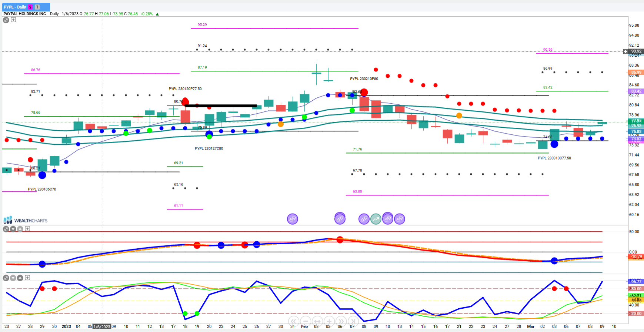Select the PYPL 230120P77.50 option label
644x332 pixels.
[185, 89]
